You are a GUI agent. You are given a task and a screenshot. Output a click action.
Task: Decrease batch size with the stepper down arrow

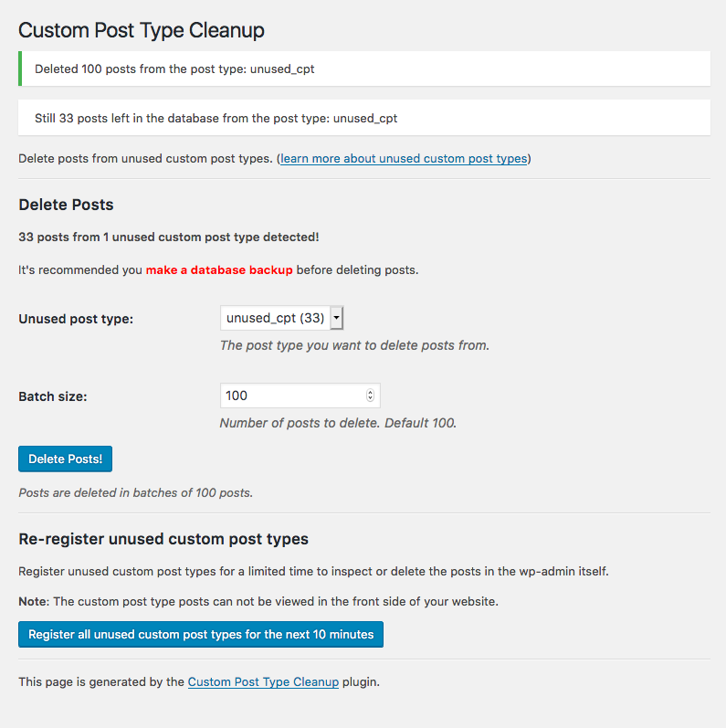[x=370, y=398]
